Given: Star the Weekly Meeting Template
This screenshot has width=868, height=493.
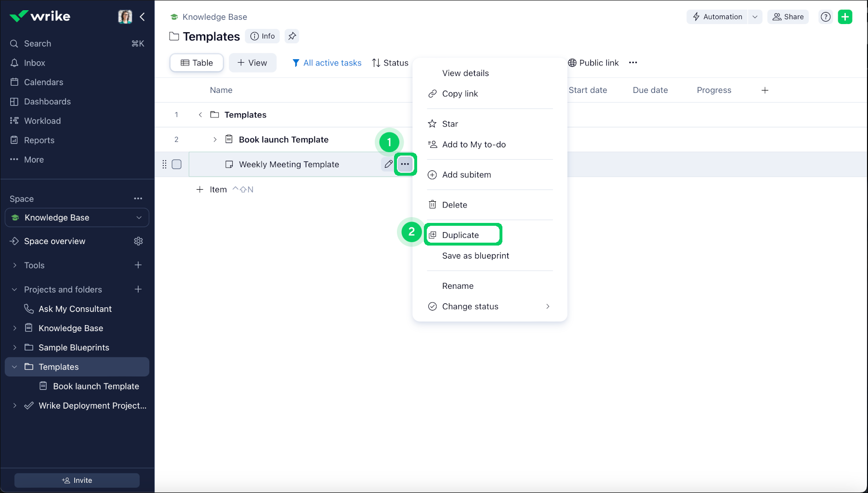Looking at the screenshot, I should click(449, 123).
